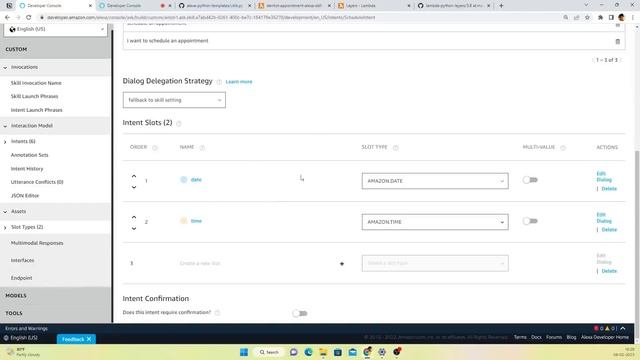The height and width of the screenshot is (360, 640).
Task: Delete the 'I want to schedule an appointment' utterance
Action: coord(618,41)
